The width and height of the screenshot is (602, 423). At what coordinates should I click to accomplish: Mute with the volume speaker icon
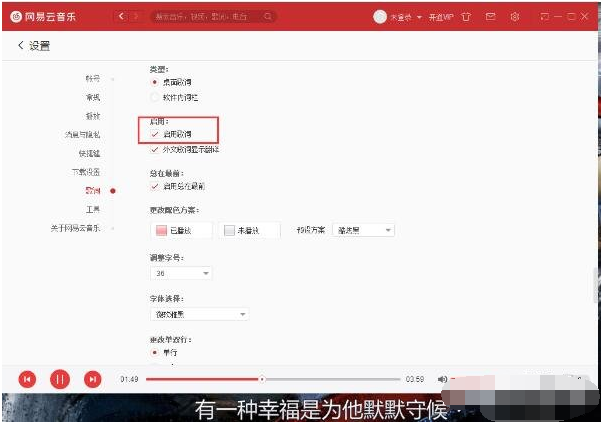(442, 379)
